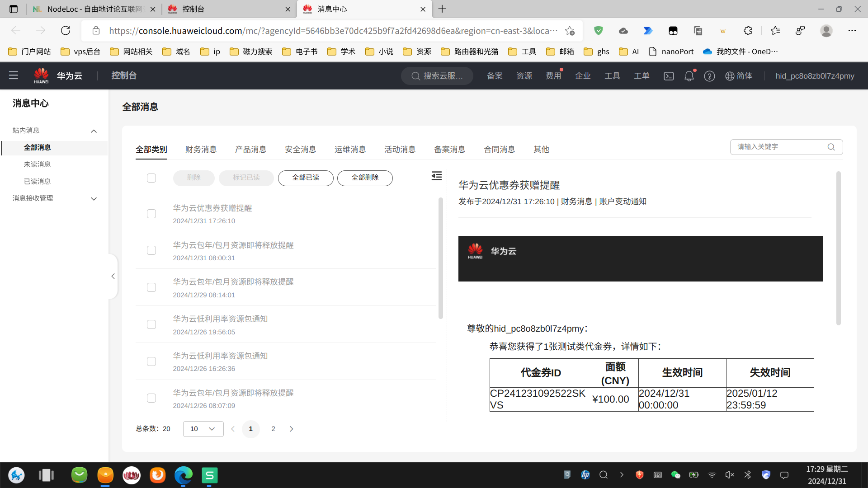Tick the select-all messages checkbox
The height and width of the screenshot is (488, 868).
click(151, 178)
